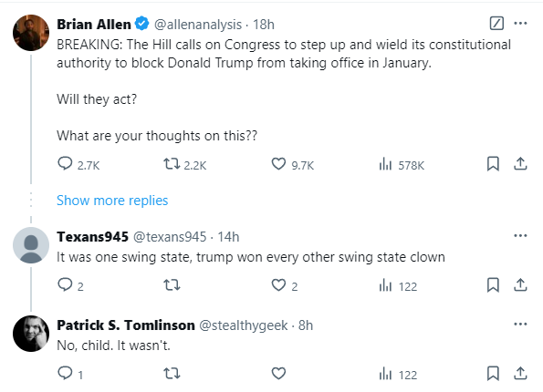
Task: Bookmark Patrick S. Tomlinson's reply
Action: click(493, 374)
